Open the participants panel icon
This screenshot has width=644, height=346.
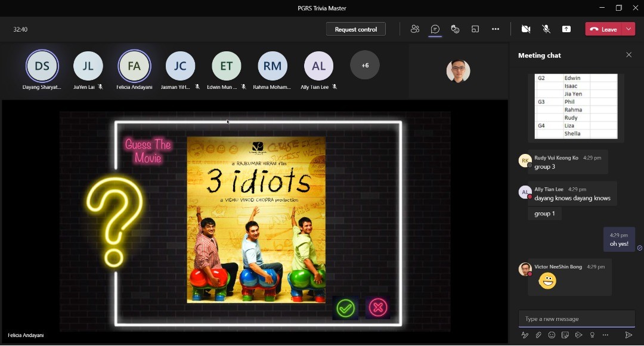[415, 29]
